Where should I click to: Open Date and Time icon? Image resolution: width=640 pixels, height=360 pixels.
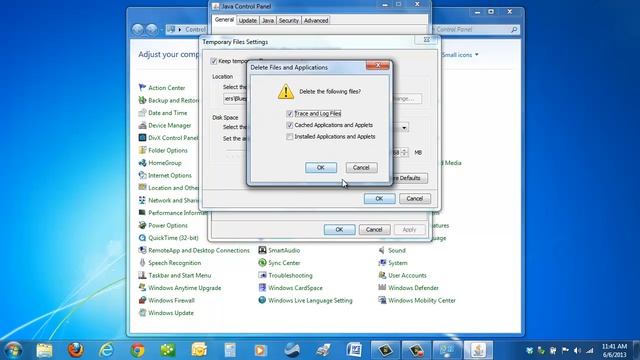[142, 113]
